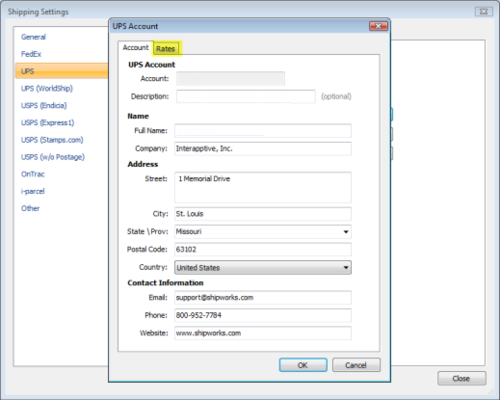
Task: Close UPS Account dialog with red X
Action: (x=378, y=26)
